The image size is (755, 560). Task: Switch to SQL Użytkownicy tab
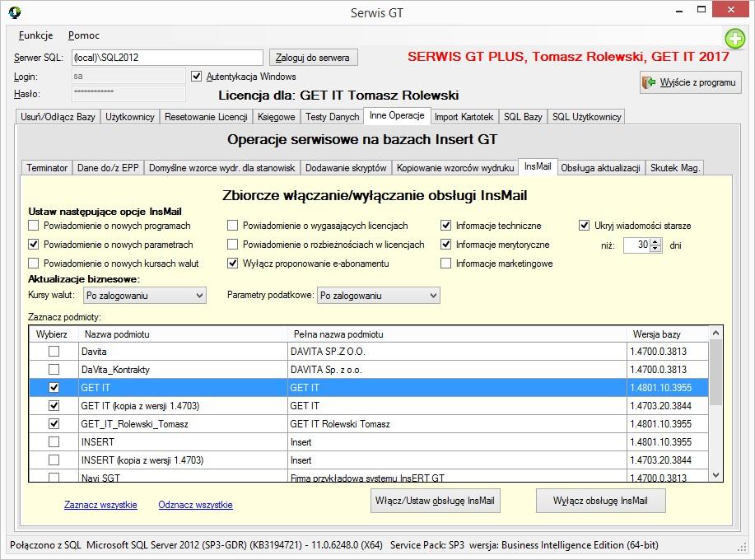point(586,116)
